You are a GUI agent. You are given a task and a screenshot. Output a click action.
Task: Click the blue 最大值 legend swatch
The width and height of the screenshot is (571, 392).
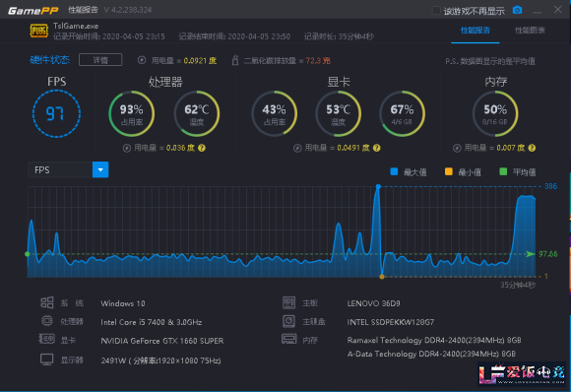(x=394, y=171)
